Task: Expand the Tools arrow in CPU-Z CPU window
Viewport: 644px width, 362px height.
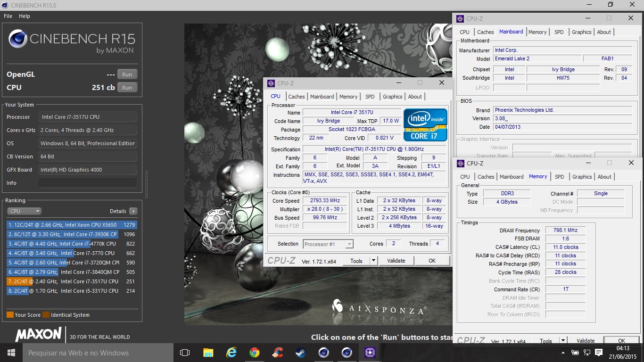Action: (373, 261)
